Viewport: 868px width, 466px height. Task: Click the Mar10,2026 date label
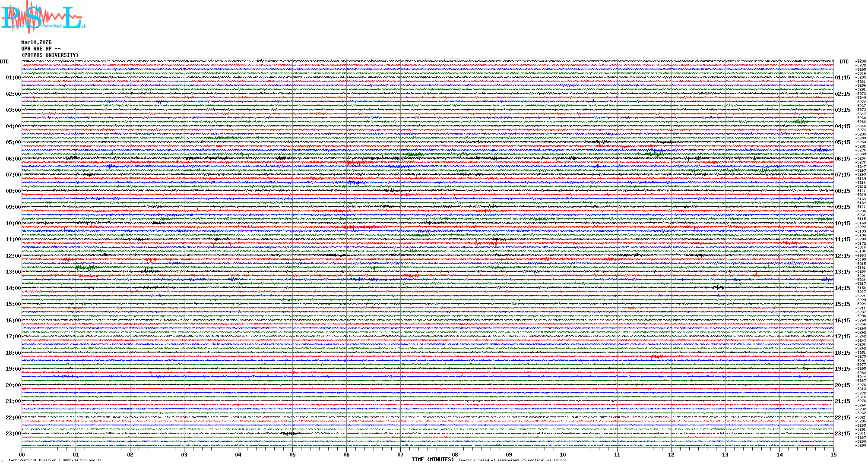point(36,42)
